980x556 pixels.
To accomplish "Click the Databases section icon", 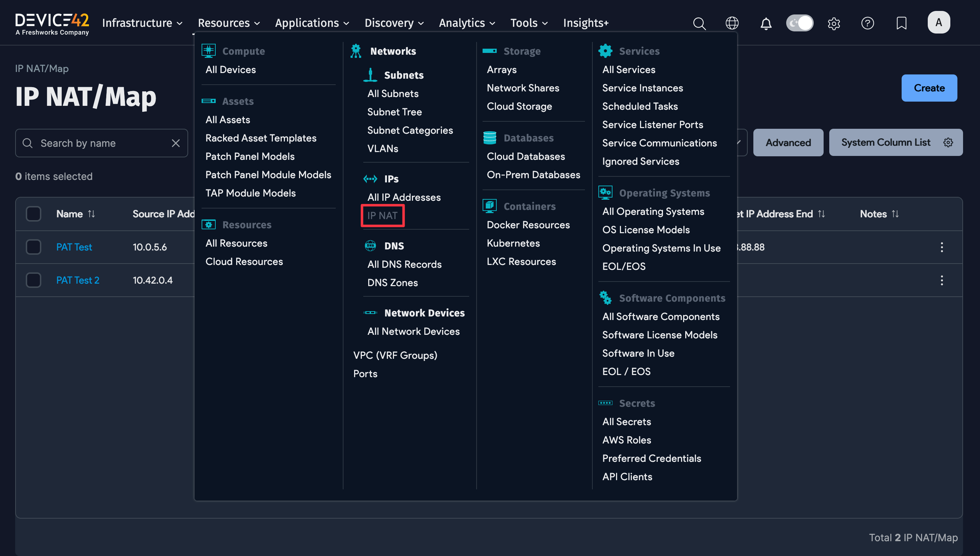I will (490, 138).
